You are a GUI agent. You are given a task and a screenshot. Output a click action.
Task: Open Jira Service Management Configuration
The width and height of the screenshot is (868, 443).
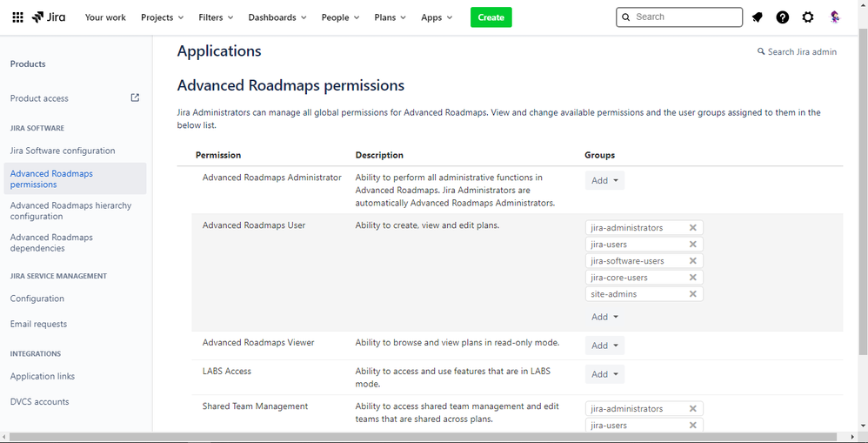click(37, 299)
